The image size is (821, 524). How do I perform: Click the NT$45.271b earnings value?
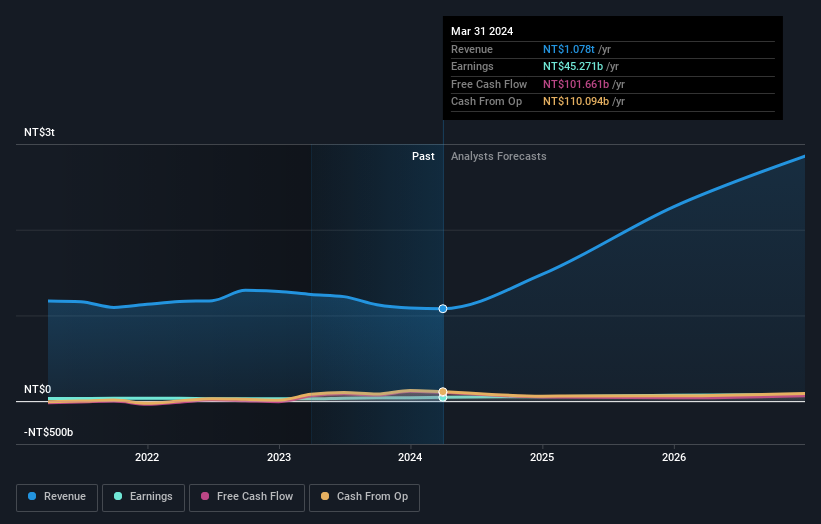pos(573,66)
